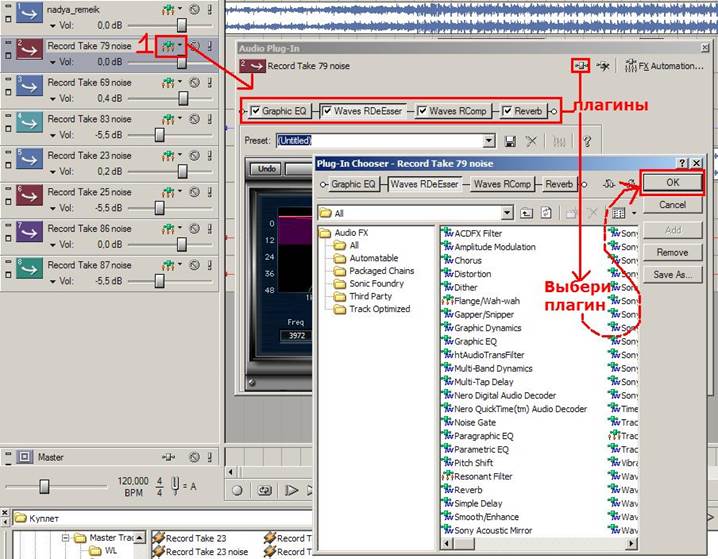
Task: Open the Views dropdown arrow in Plug-In Chooser
Action: click(x=634, y=213)
